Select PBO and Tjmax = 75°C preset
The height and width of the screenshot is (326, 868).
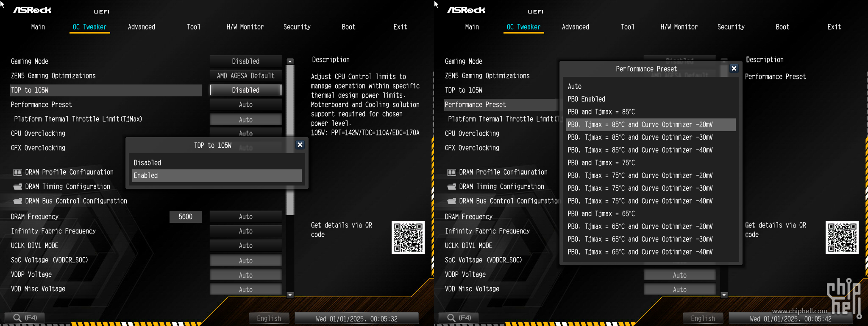(651, 163)
